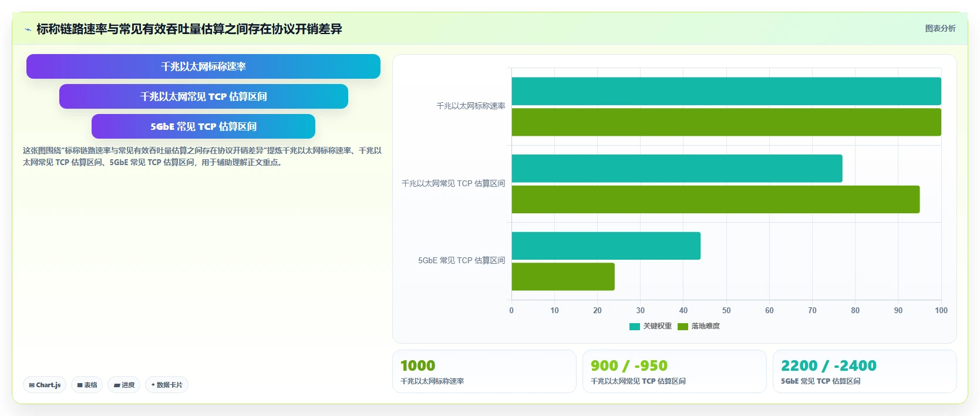Select the 千兆以太网标称速率 funnel bar
980x416 pixels.
click(203, 66)
